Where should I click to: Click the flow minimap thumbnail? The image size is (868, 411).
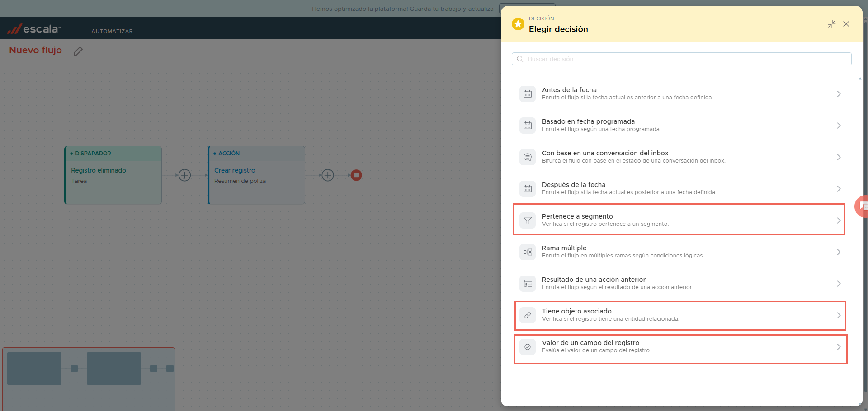pyautogui.click(x=89, y=378)
